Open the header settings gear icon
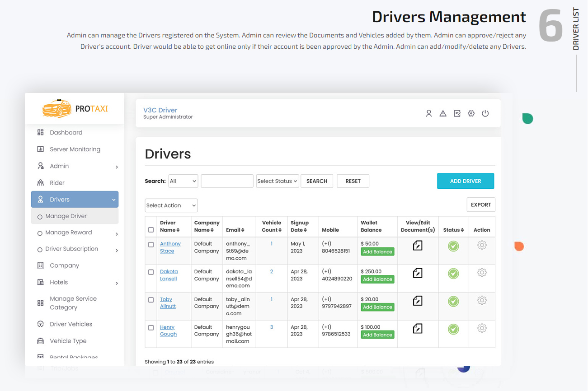This screenshot has height=391, width=588. 471,113
